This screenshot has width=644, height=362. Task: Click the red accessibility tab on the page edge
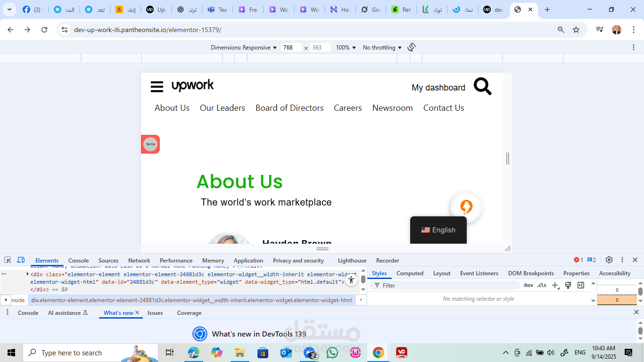click(x=150, y=144)
